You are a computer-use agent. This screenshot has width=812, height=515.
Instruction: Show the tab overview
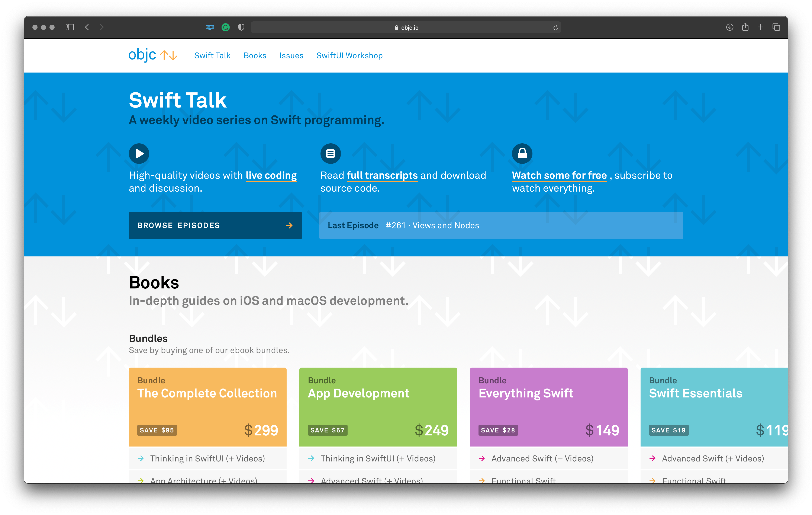point(776,27)
